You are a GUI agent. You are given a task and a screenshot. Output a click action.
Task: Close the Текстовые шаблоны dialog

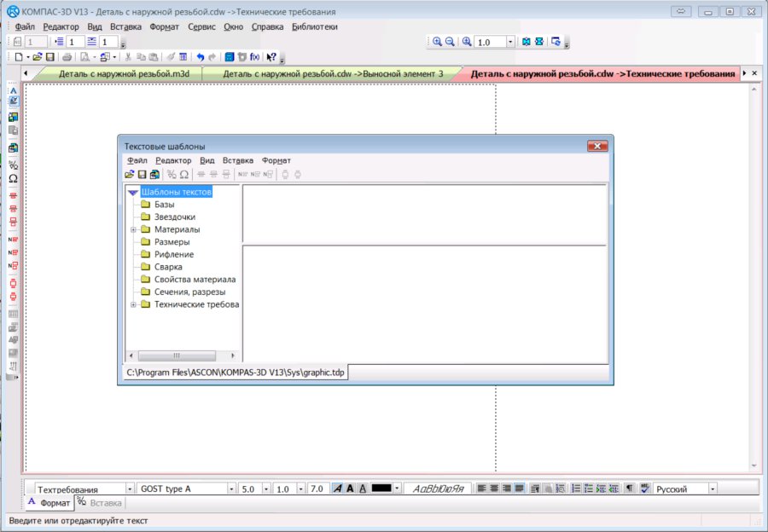tap(597, 146)
